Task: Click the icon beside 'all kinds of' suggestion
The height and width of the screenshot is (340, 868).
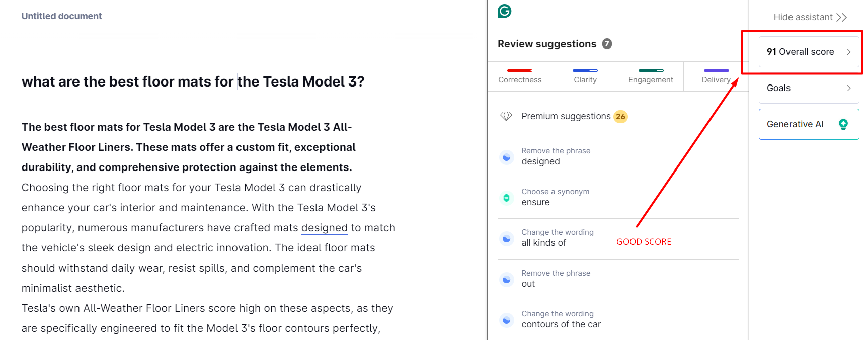Action: coord(507,238)
